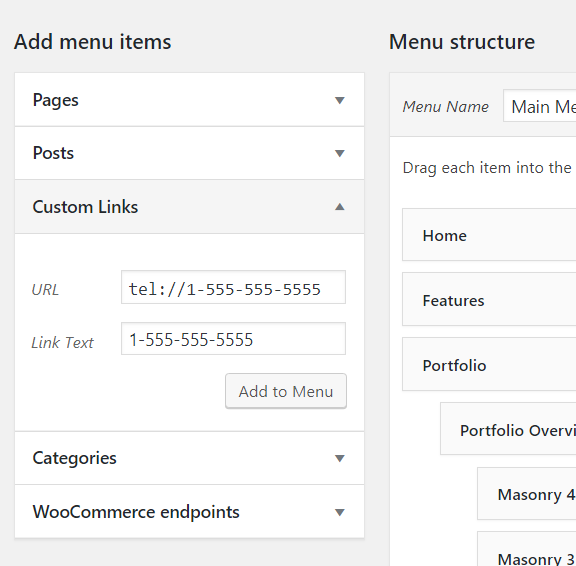Expand the Categories panel arrow
Image resolution: width=576 pixels, height=566 pixels.
[340, 458]
